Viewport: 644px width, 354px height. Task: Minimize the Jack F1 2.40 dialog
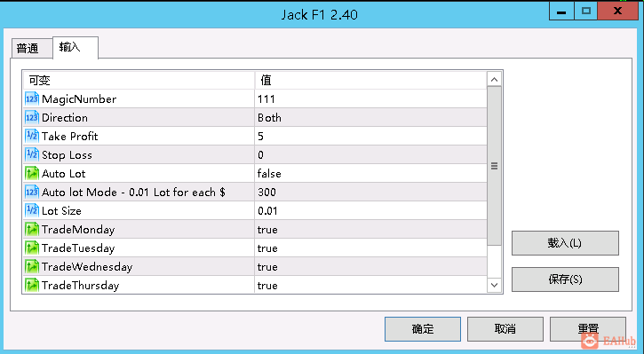(x=561, y=11)
